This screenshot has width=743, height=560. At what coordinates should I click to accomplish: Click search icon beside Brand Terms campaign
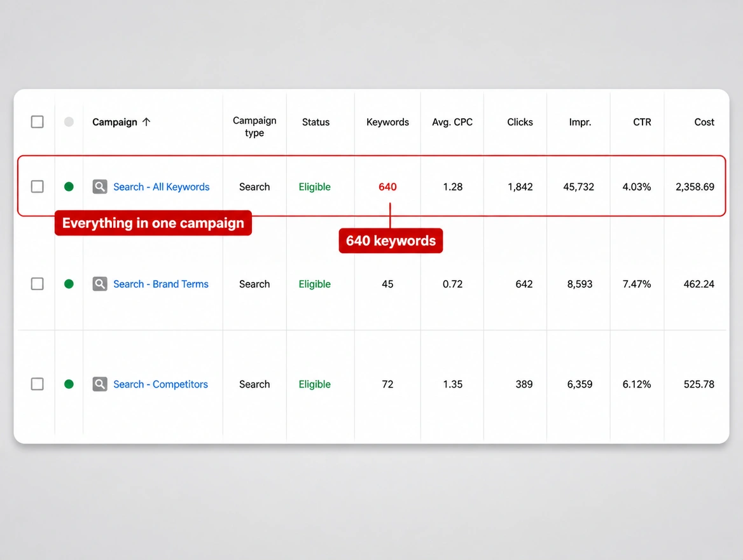pos(100,284)
